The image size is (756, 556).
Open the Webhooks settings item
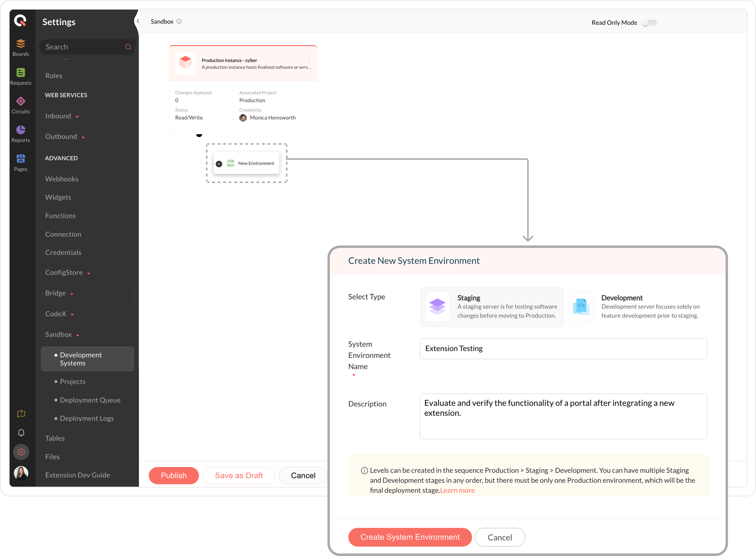point(62,179)
